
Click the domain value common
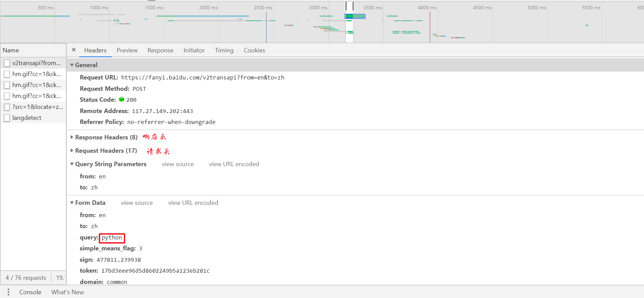117,282
